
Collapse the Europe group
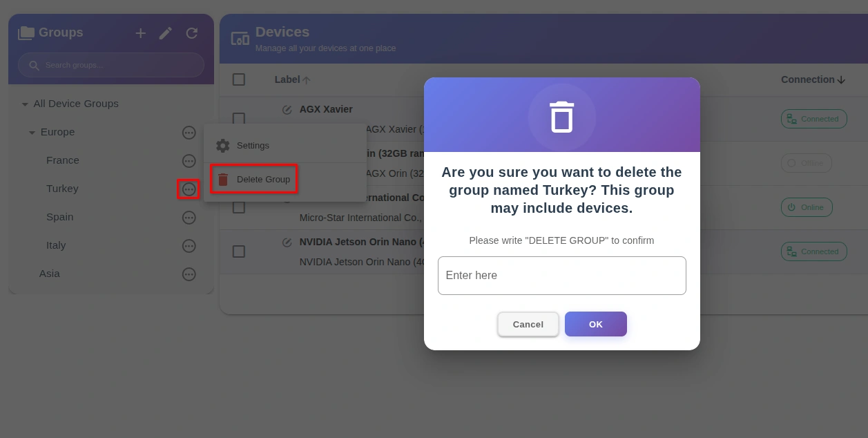[x=32, y=132]
